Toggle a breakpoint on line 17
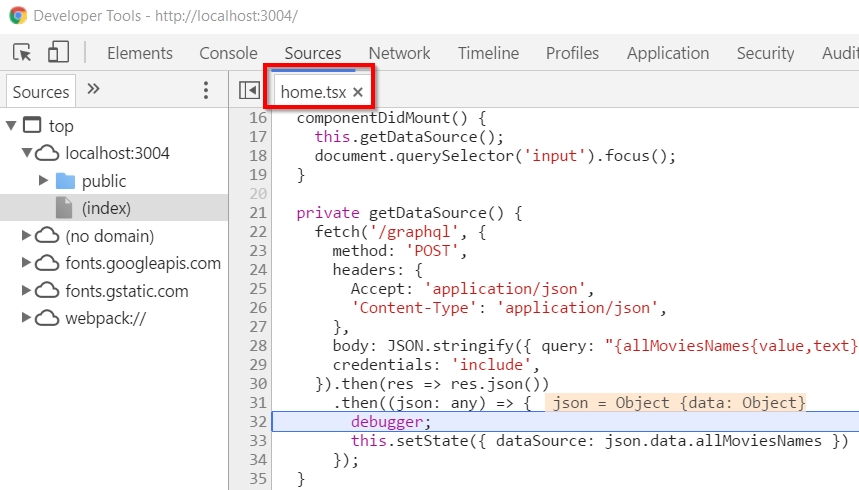859x490 pixels. [x=257, y=137]
